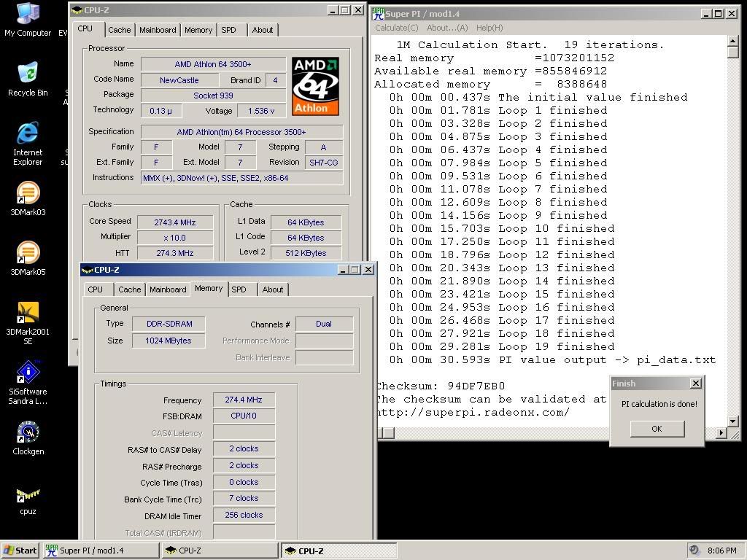The height and width of the screenshot is (560, 747).
Task: Click the Clockgen desktop shortcut
Action: click(x=28, y=438)
